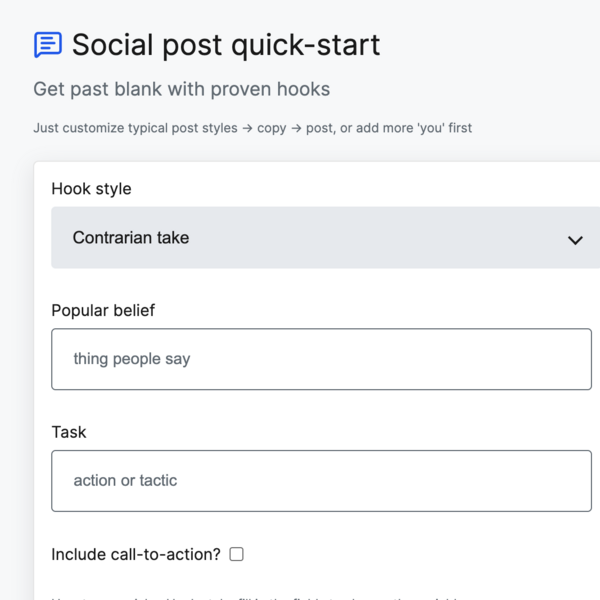Focus the Popular belief input field
The width and height of the screenshot is (600, 600).
pos(321,360)
